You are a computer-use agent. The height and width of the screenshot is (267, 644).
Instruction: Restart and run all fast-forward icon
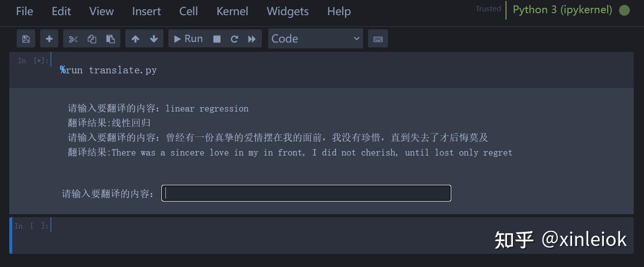(x=252, y=39)
